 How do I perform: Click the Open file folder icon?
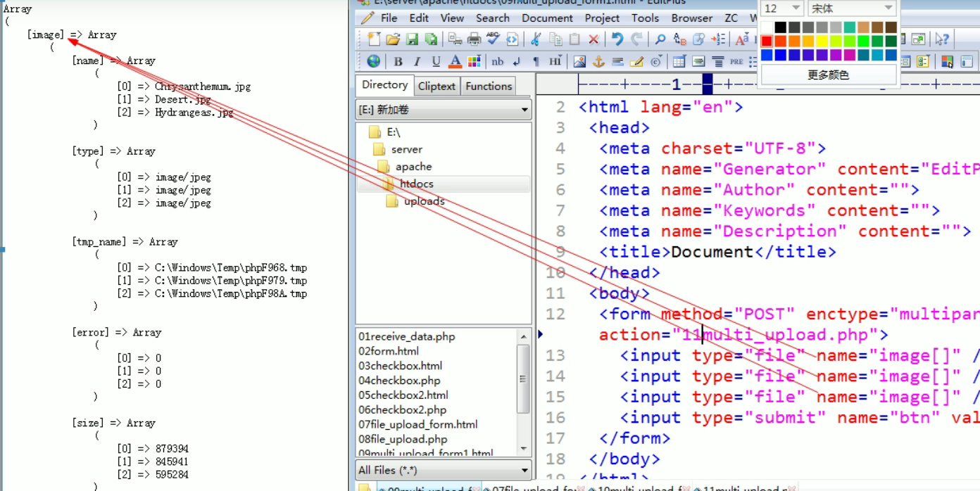tap(393, 39)
